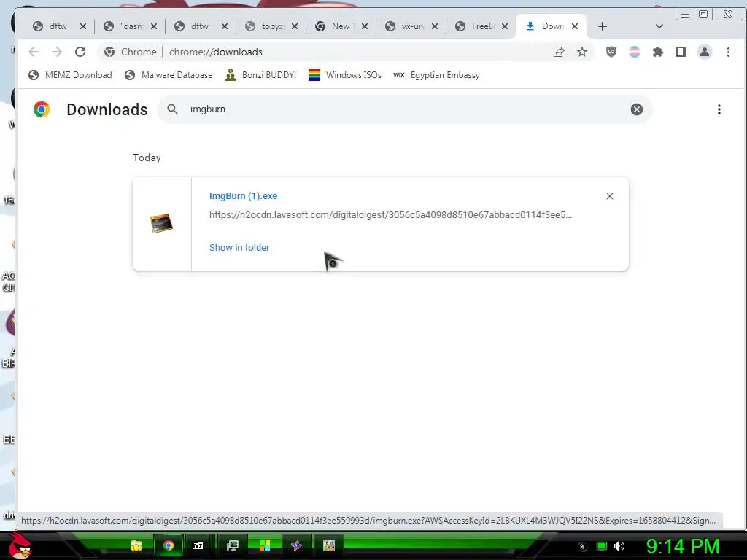
Task: Toggle the side panel
Action: (x=681, y=52)
